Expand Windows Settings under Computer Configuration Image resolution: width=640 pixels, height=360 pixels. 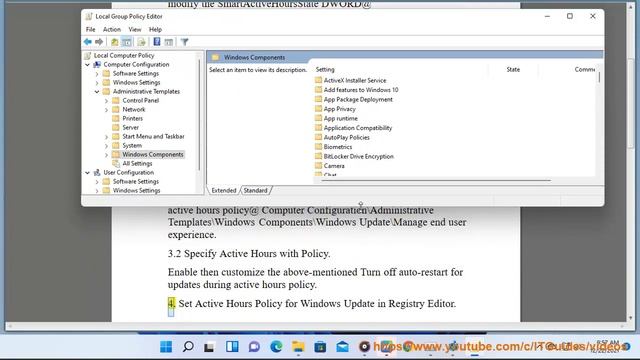97,82
